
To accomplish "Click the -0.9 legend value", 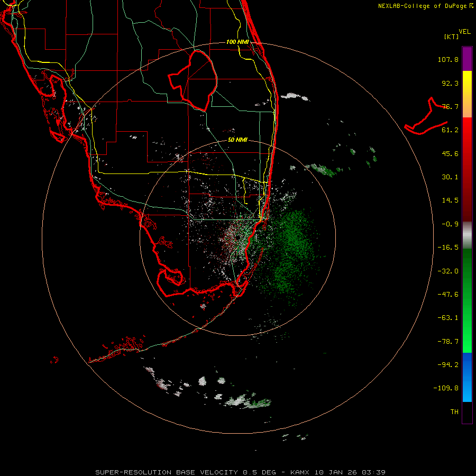I will tap(450, 224).
